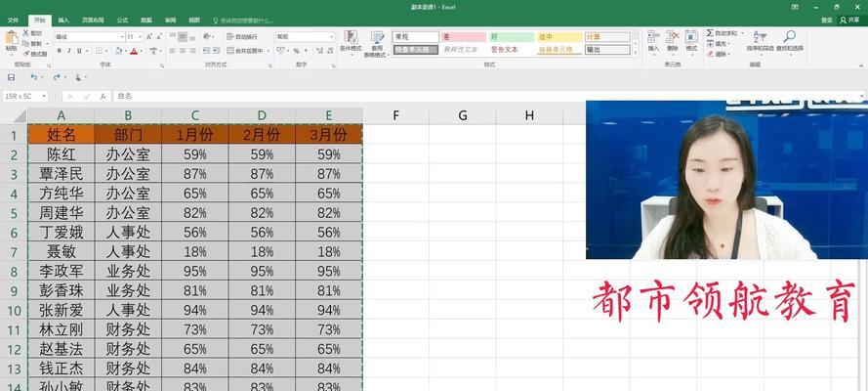This screenshot has height=391, width=868.
Task: Toggle bold formatting (B)
Action: coord(60,51)
